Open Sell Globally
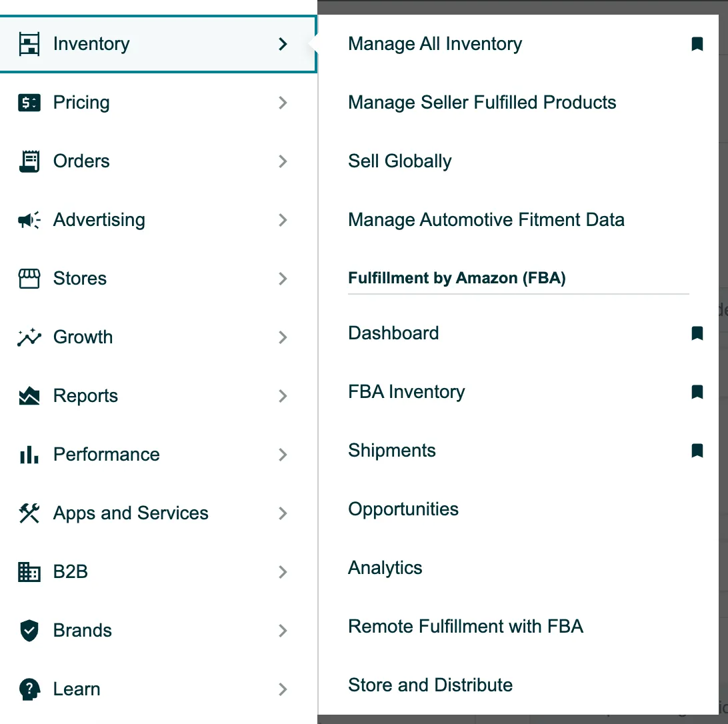 (x=400, y=161)
